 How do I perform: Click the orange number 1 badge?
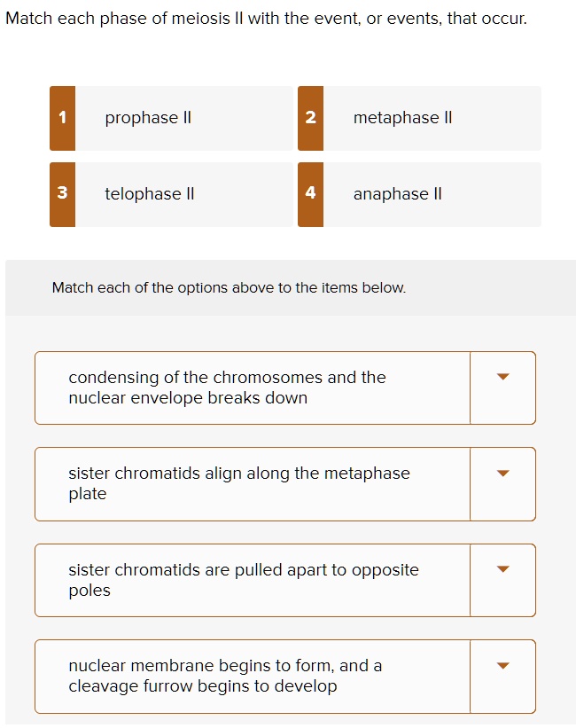62,118
